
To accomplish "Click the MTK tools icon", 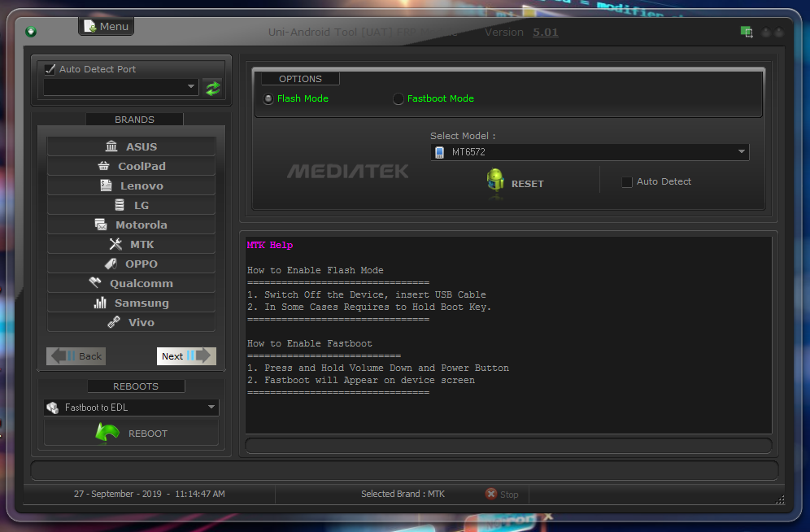I will (x=115, y=244).
